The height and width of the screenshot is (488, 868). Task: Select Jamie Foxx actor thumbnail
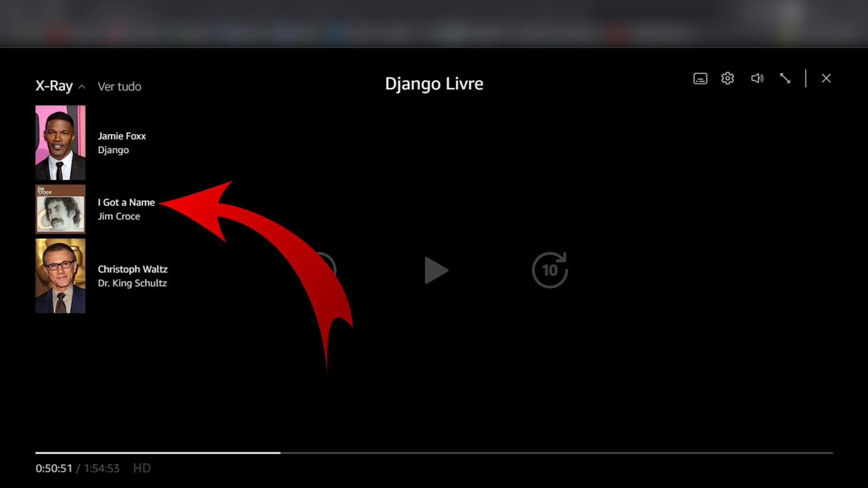[60, 142]
